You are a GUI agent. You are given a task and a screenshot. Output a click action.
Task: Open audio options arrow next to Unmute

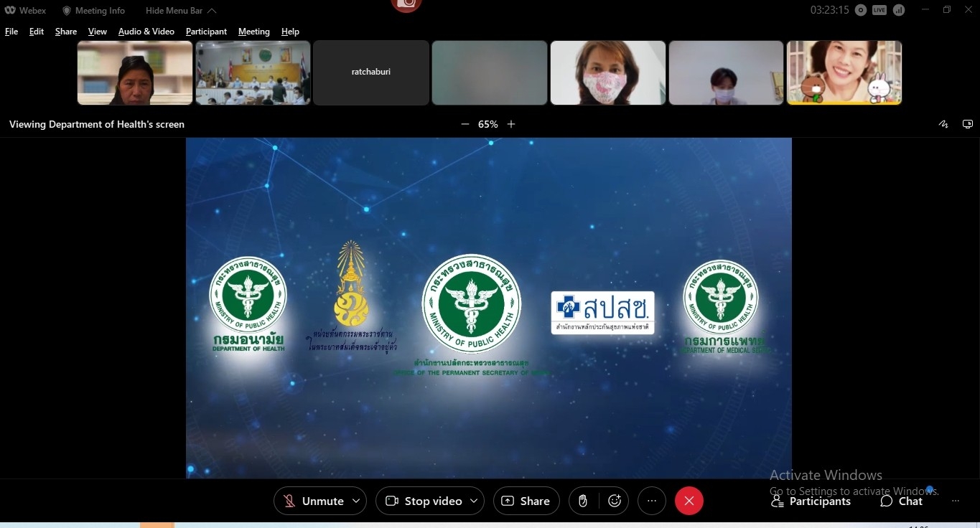[356, 501]
